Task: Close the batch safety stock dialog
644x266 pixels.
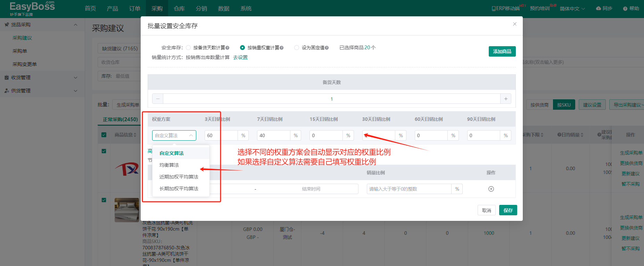Action: (x=515, y=24)
